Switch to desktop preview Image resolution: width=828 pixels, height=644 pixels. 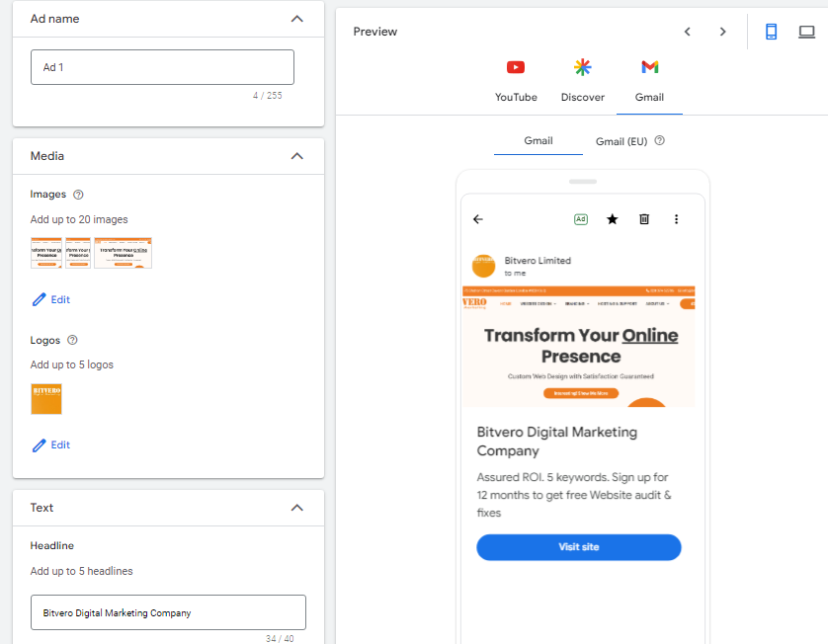point(806,32)
